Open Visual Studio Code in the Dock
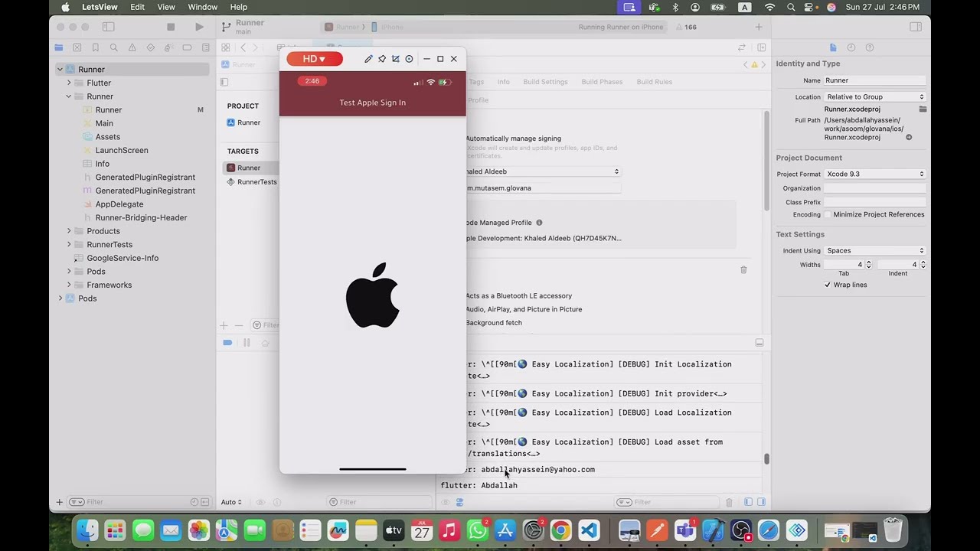The image size is (980, 551). (x=588, y=530)
